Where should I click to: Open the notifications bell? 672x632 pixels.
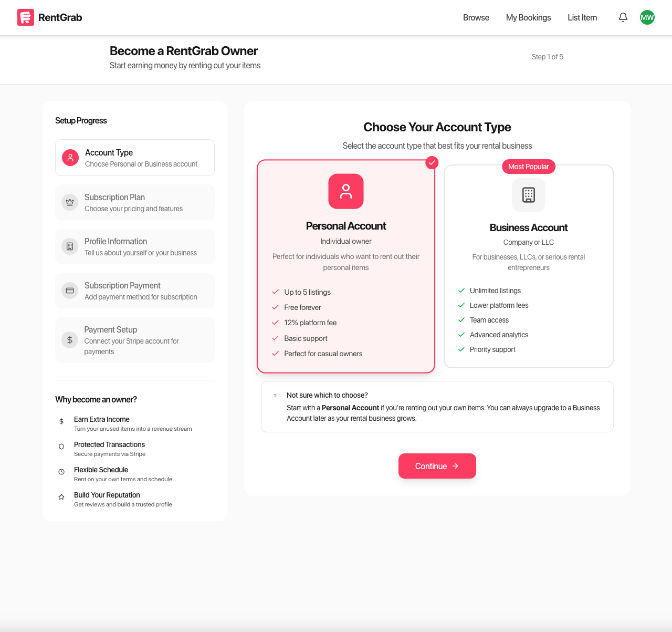(x=623, y=17)
